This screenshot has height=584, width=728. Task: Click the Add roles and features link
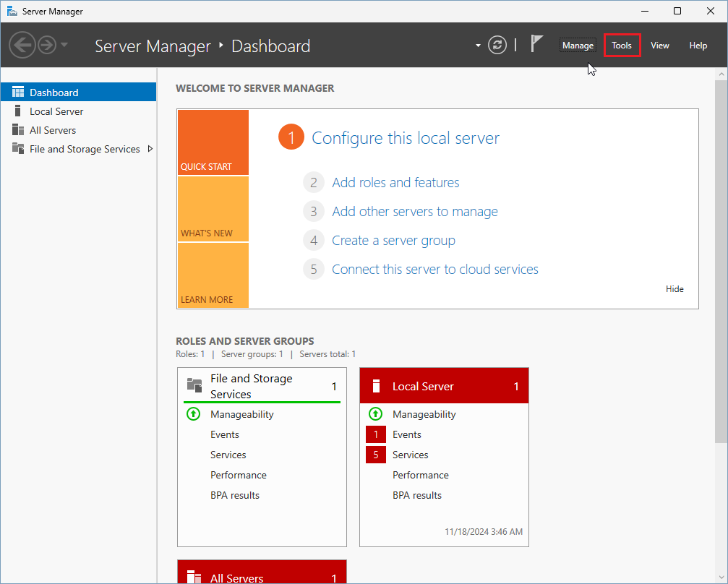coord(395,182)
